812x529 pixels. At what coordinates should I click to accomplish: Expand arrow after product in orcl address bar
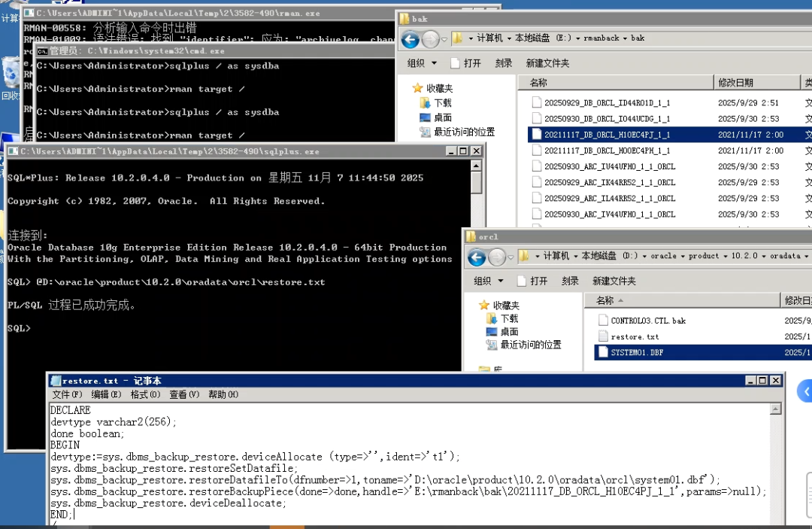click(x=725, y=256)
